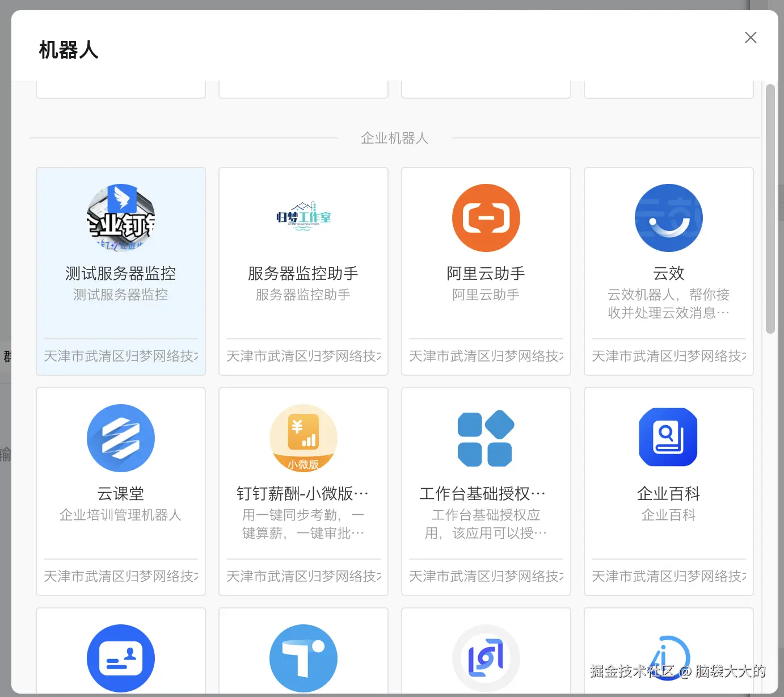Click the 测试服务器监控 title text

click(121, 274)
